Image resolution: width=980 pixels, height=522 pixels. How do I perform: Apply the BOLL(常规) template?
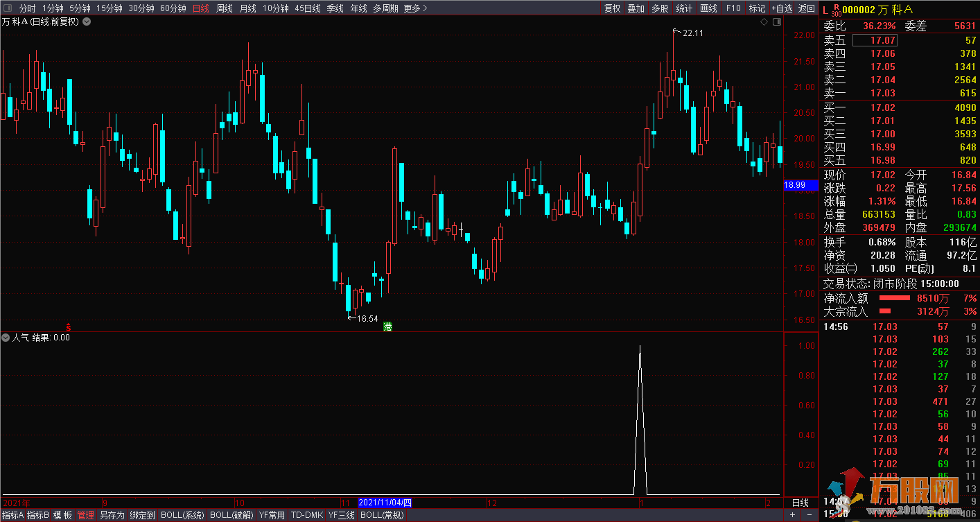[x=382, y=515]
